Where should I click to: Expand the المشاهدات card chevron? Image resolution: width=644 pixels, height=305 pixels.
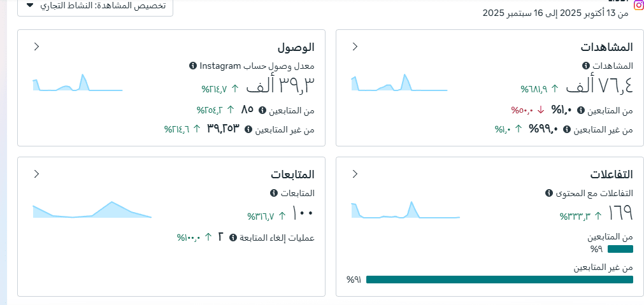click(355, 46)
